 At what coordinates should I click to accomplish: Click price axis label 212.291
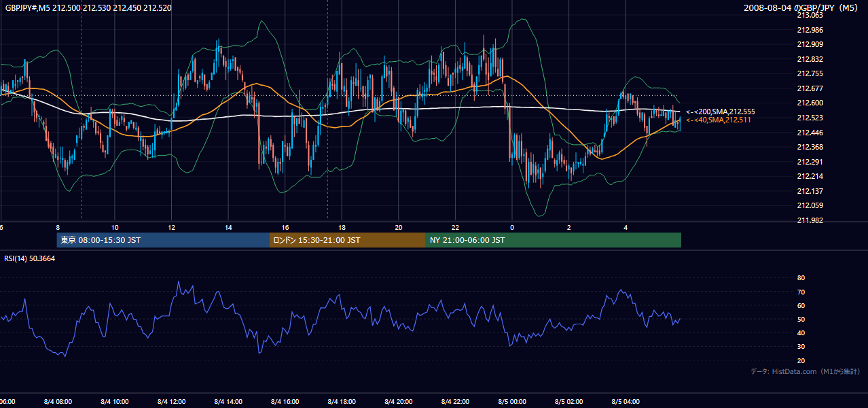pyautogui.click(x=810, y=162)
